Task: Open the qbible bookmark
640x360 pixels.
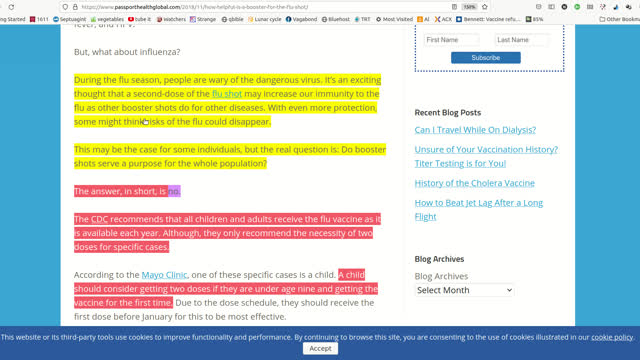Action: [232, 19]
